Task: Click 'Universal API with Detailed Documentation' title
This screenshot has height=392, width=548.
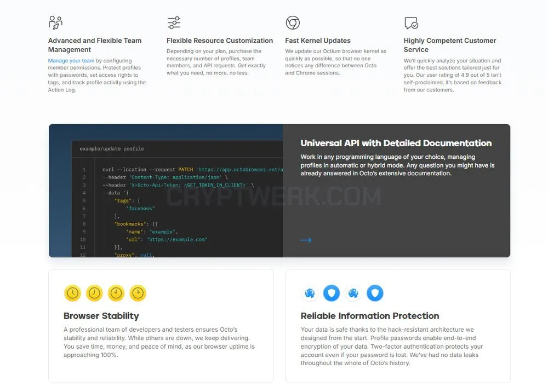Action: (x=396, y=143)
